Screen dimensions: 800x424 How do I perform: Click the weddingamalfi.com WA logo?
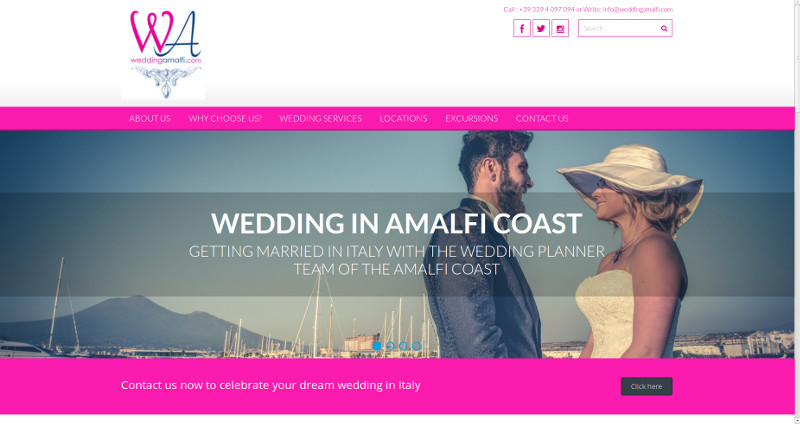[x=163, y=54]
